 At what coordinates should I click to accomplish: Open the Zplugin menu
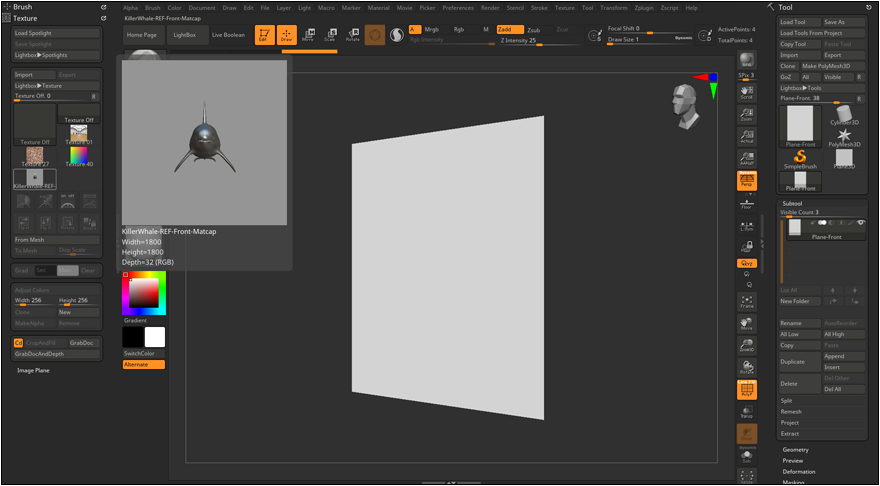643,7
